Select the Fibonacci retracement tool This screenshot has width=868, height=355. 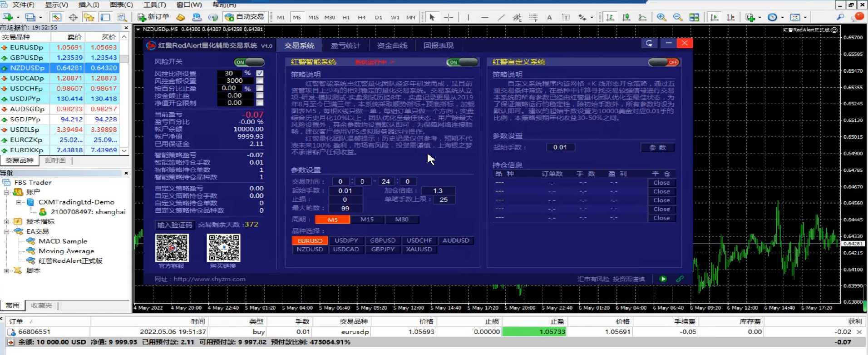tap(533, 17)
